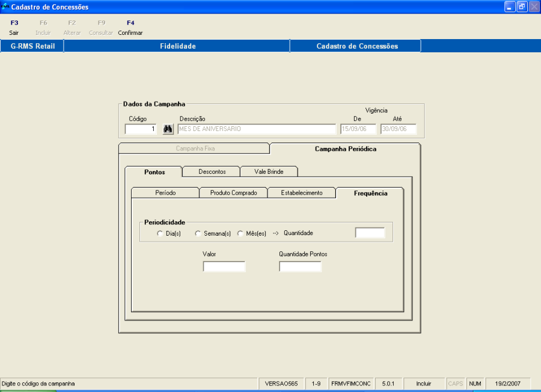541x392 pixels.
Task: Choose F3 Sair to exit
Action: click(14, 28)
